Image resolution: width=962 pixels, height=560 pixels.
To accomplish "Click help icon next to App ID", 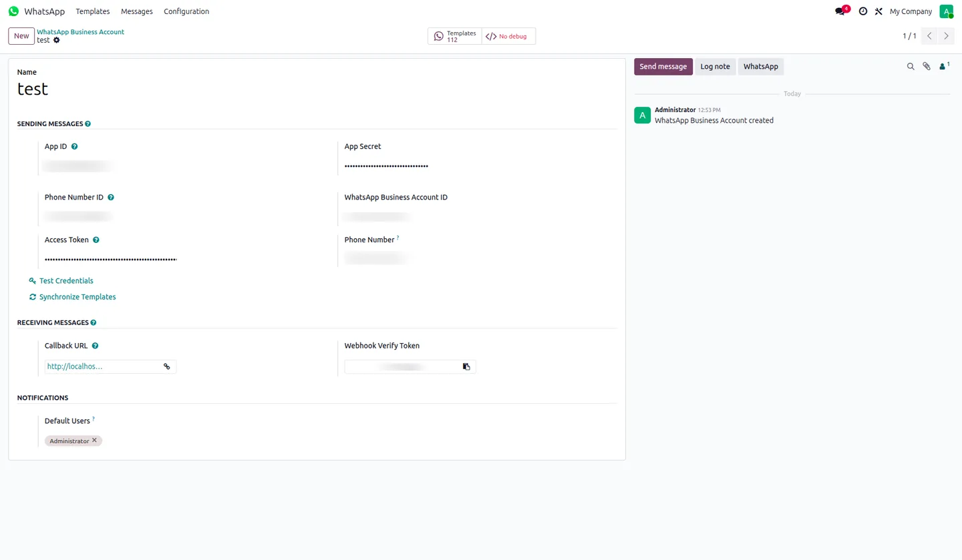I will (74, 146).
